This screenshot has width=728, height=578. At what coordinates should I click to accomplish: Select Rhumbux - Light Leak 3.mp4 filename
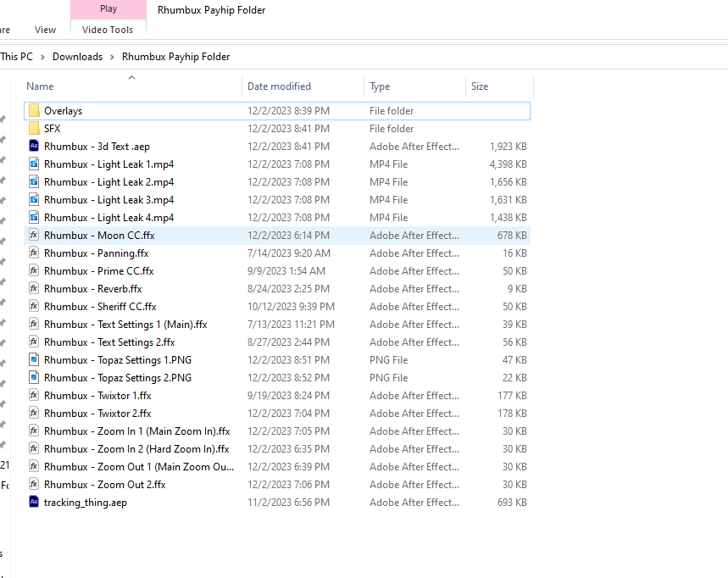(109, 200)
